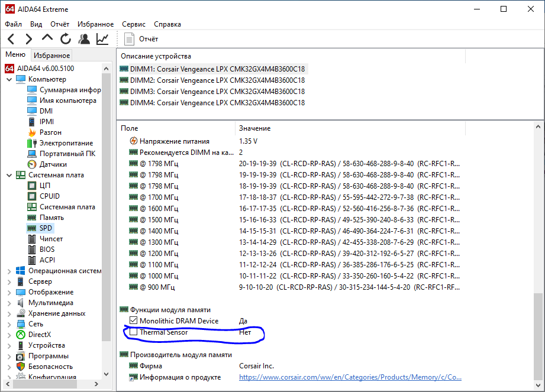Open the Corsair product information link
Viewport: 545px width, 392px height.
point(350,377)
